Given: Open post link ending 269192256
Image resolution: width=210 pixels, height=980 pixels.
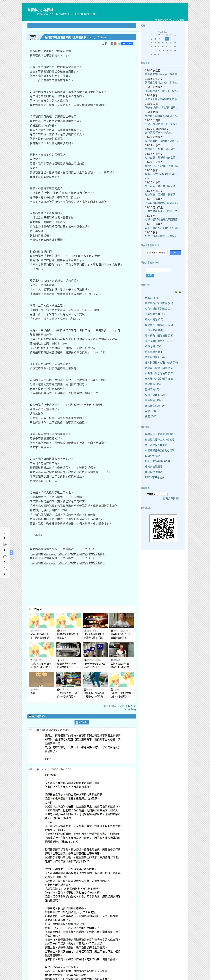Looking at the screenshot, I should click(x=67, y=554).
